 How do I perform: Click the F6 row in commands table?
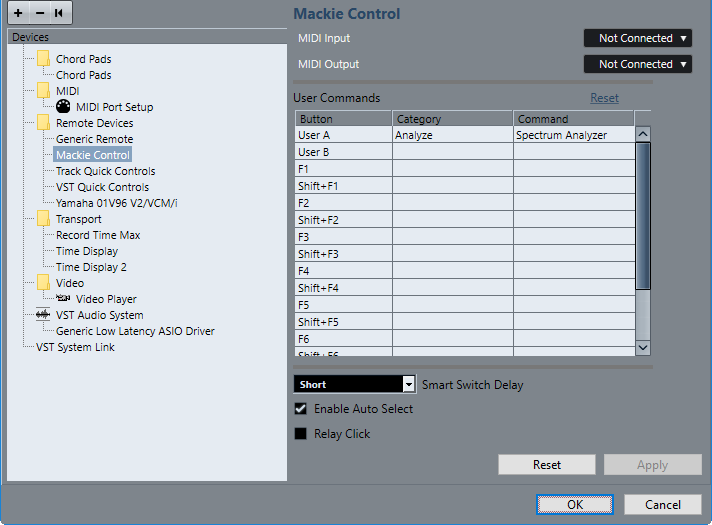[465, 339]
